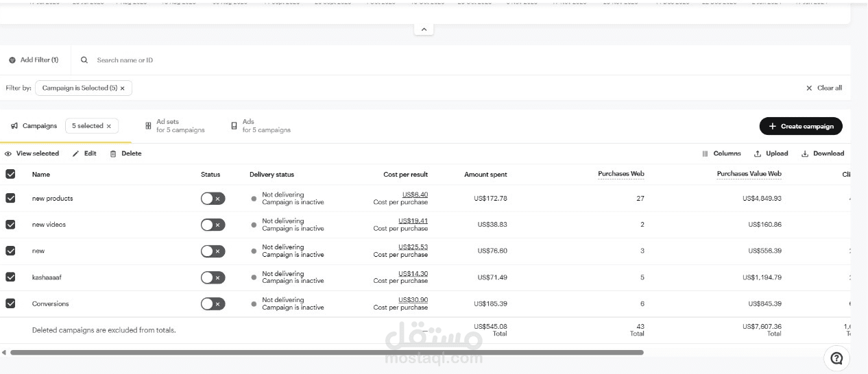The width and height of the screenshot is (868, 374).
Task: Turn on the Conversions status toggle
Action: tap(213, 303)
